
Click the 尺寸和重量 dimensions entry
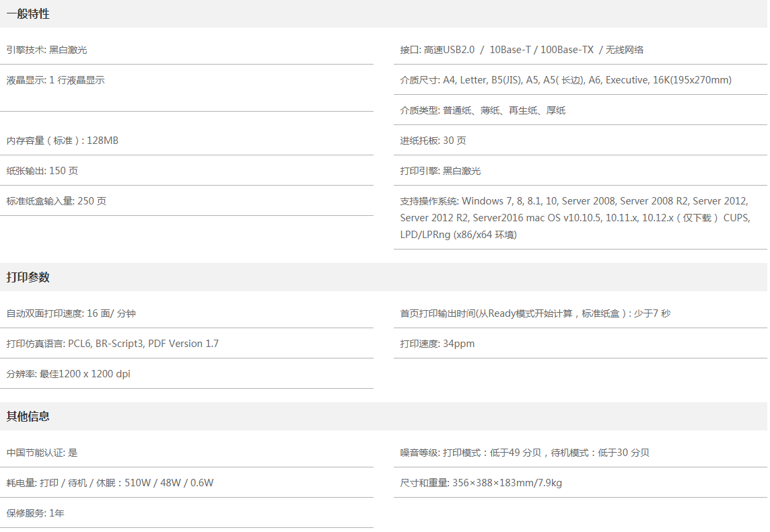click(x=481, y=483)
